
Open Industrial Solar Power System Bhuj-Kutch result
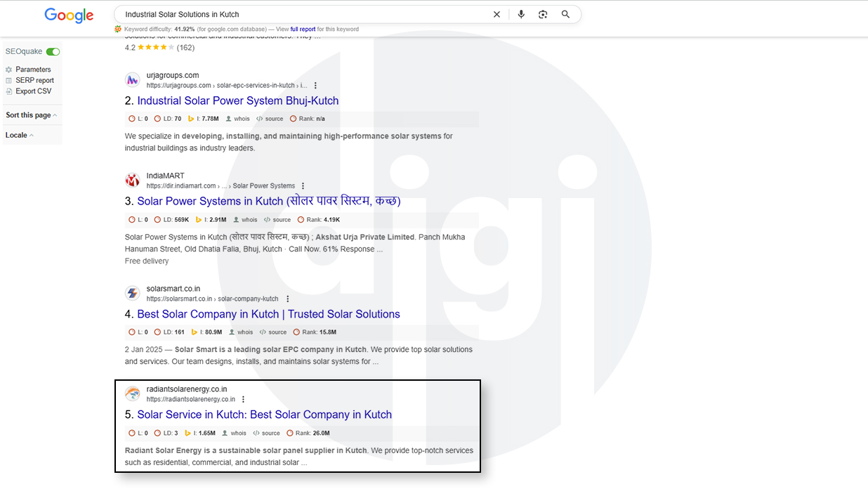pyautogui.click(x=237, y=100)
